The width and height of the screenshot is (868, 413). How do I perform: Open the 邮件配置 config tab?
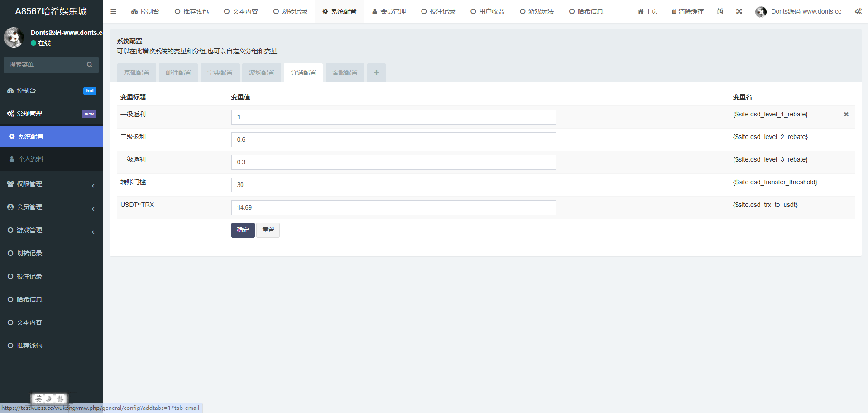(x=178, y=72)
